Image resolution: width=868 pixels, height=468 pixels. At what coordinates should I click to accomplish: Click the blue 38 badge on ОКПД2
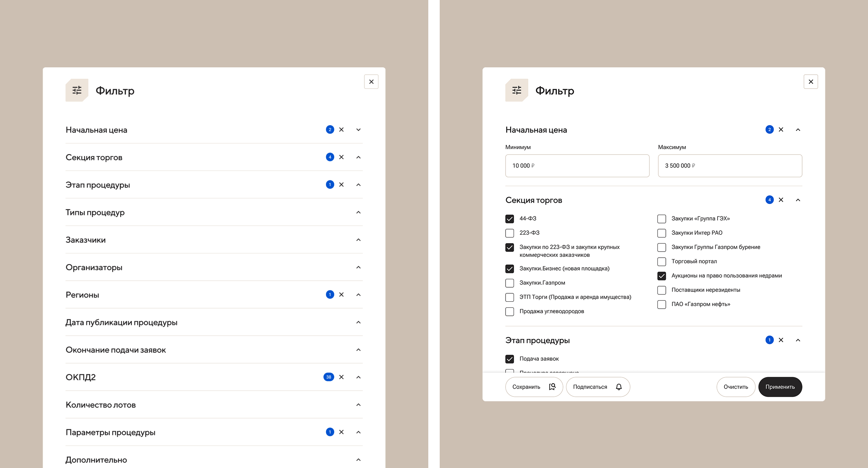point(329,377)
